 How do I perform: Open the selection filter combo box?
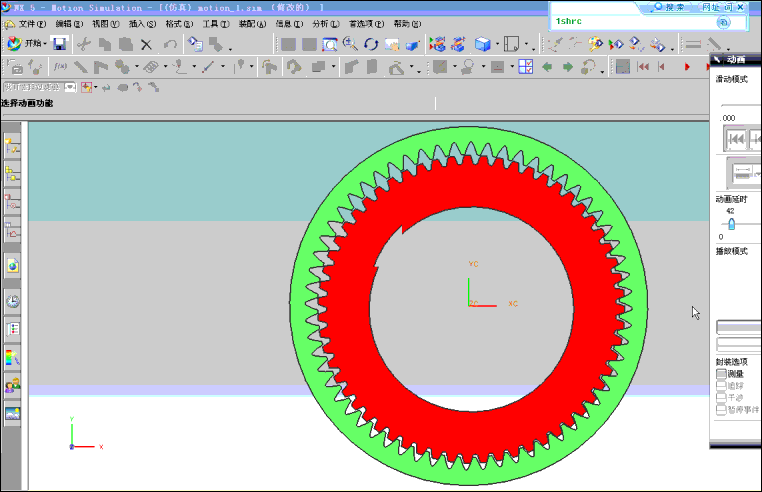pos(40,88)
